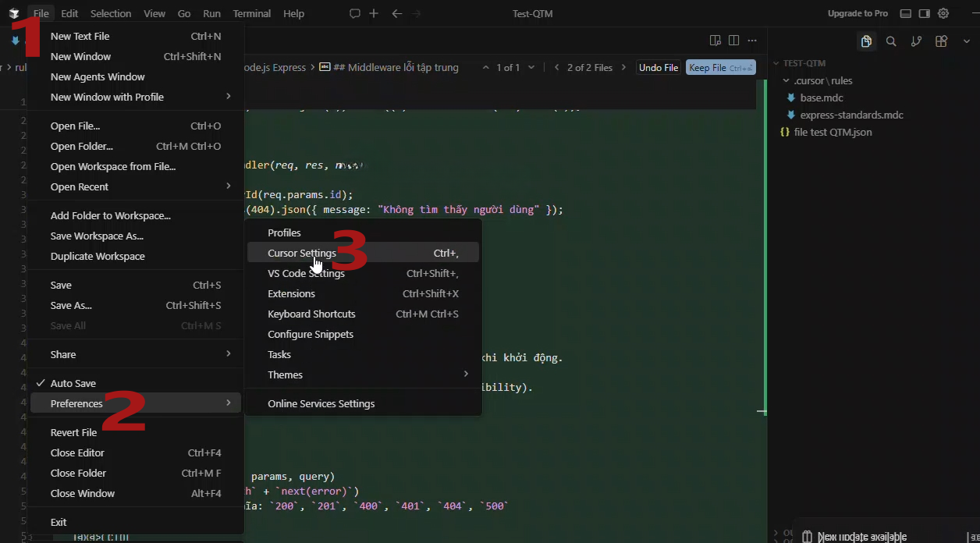This screenshot has width=980, height=543.
Task: Go to next change after 1 of 1
Action: pyautogui.click(x=531, y=68)
